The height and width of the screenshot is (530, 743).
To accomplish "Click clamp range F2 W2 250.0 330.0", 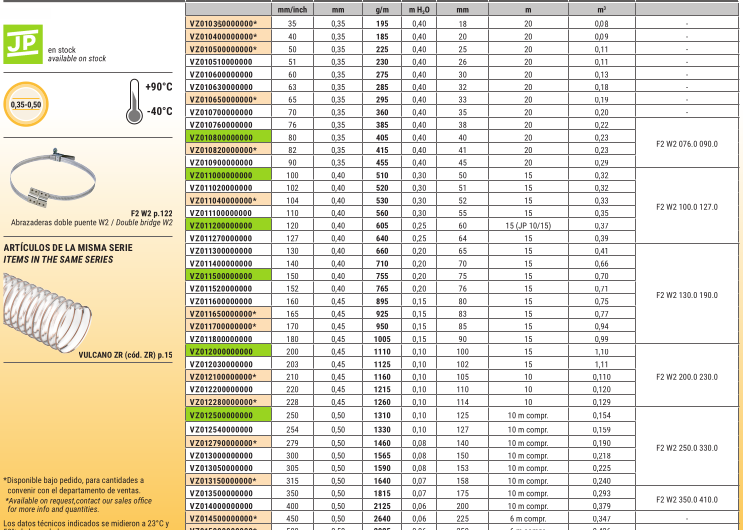I will (x=687, y=447).
